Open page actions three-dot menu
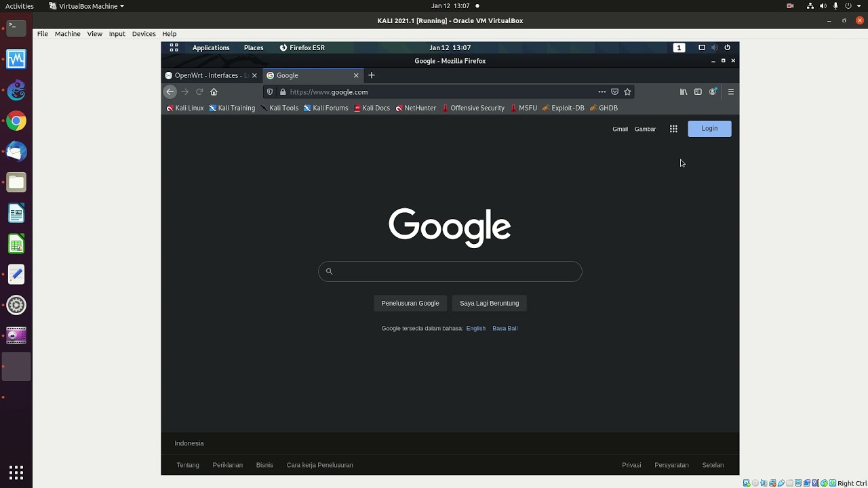Viewport: 868px width, 488px height. [x=601, y=91]
